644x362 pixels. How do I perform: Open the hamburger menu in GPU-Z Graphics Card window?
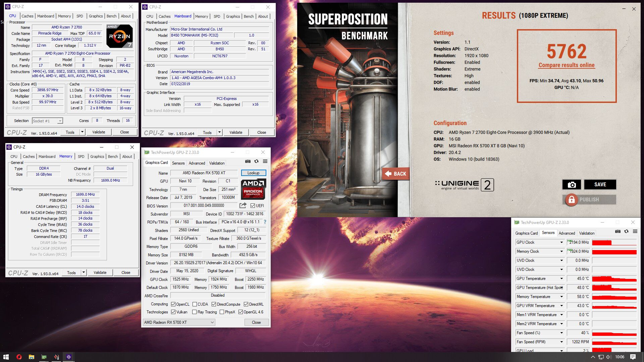pyautogui.click(x=265, y=161)
